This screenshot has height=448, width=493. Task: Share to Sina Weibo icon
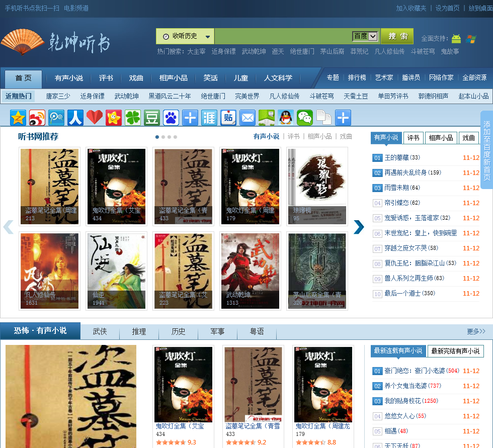click(37, 118)
